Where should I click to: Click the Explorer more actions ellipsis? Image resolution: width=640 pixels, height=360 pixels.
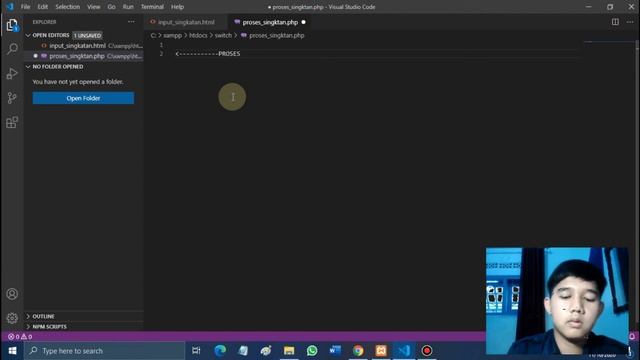point(131,22)
